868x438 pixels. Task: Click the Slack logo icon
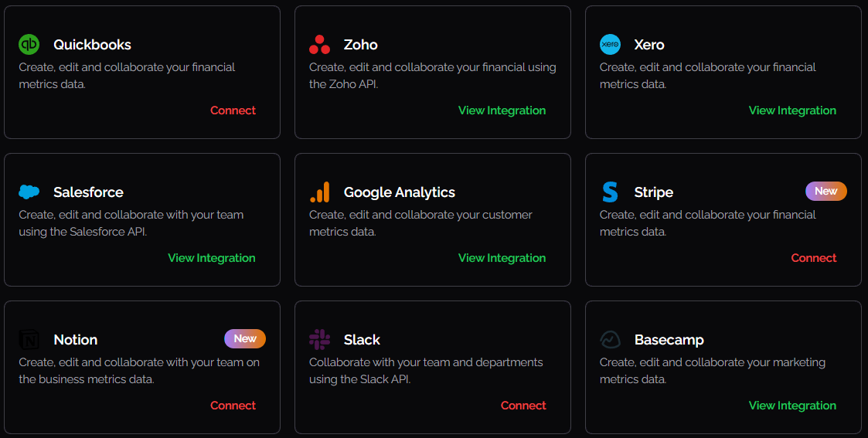point(319,340)
